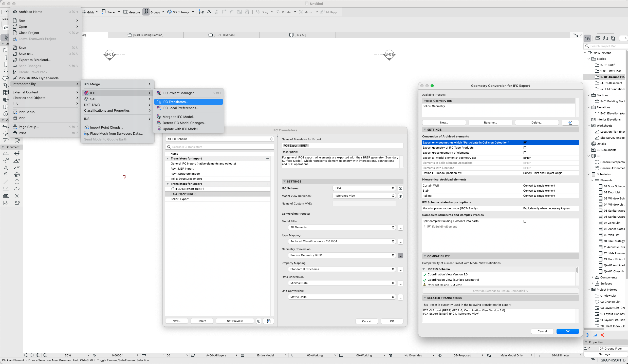Viewport: 628px width, 364px height.
Task: Collapse the Stories folder in Navigator
Action: (x=588, y=59)
